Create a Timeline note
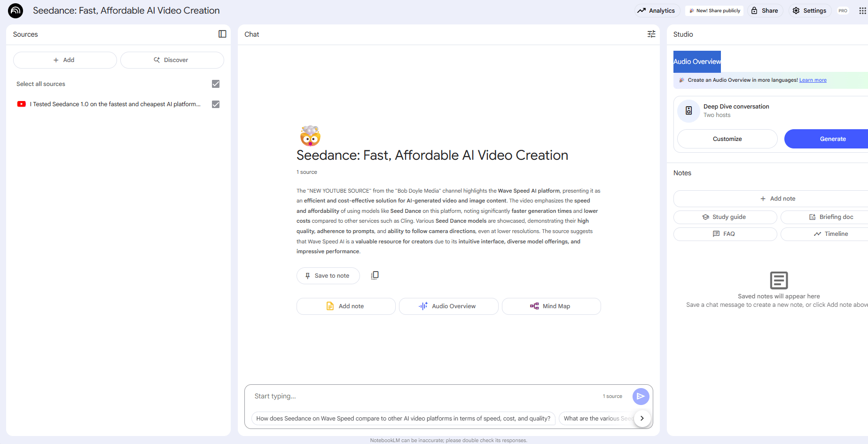868x444 pixels. point(824,234)
